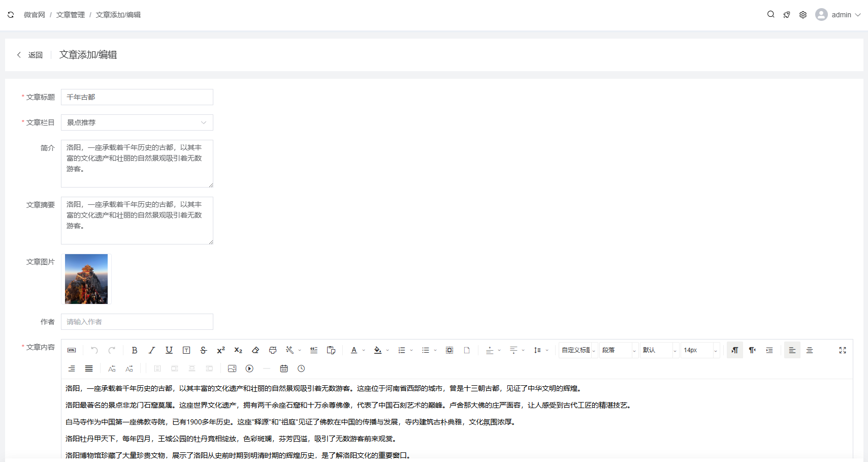Click the 作者 author input field

pos(137,322)
